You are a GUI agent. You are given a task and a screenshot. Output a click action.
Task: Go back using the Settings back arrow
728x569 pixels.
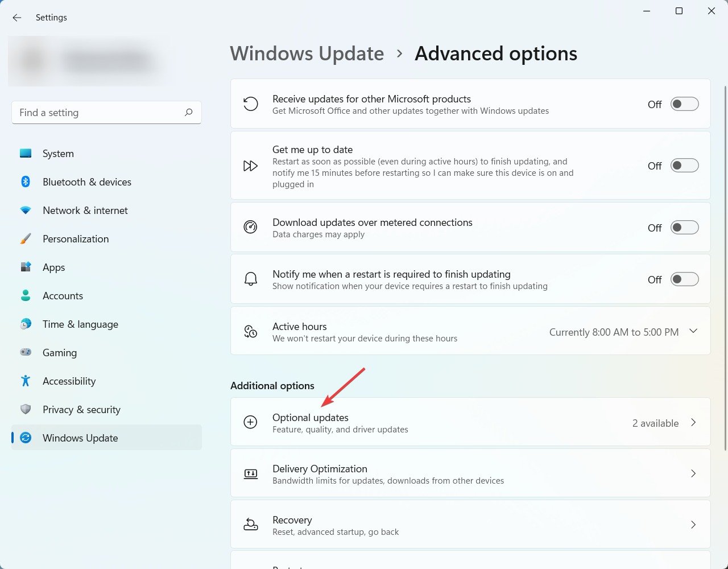(x=17, y=18)
